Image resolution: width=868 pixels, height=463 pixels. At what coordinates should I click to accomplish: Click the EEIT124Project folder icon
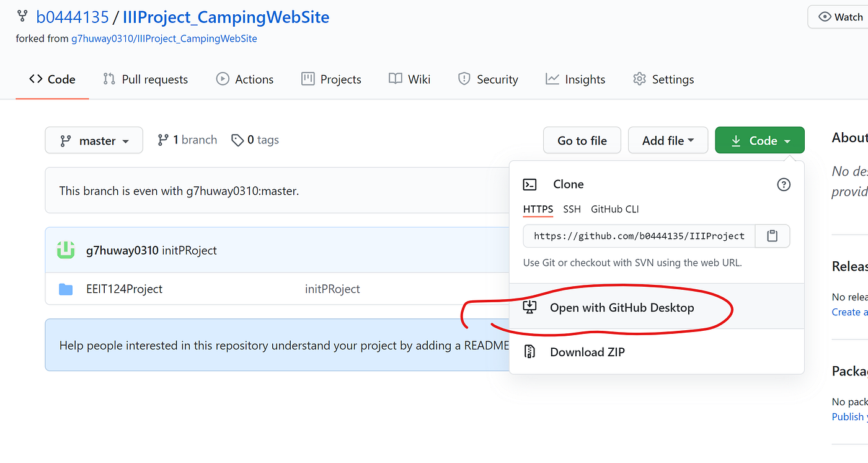[66, 289]
